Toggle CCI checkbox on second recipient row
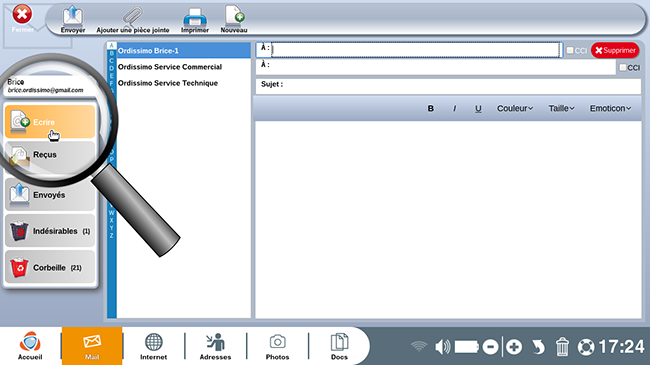The width and height of the screenshot is (650, 365). [623, 67]
